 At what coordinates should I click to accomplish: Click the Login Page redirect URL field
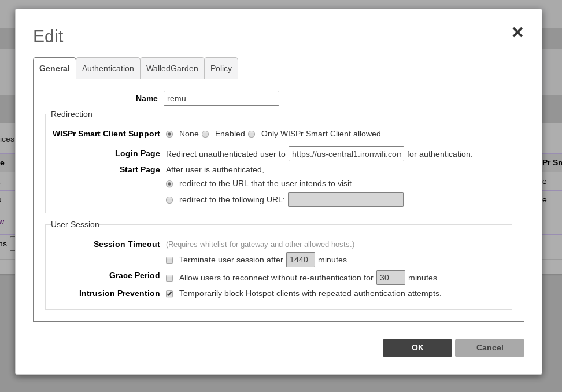click(346, 154)
